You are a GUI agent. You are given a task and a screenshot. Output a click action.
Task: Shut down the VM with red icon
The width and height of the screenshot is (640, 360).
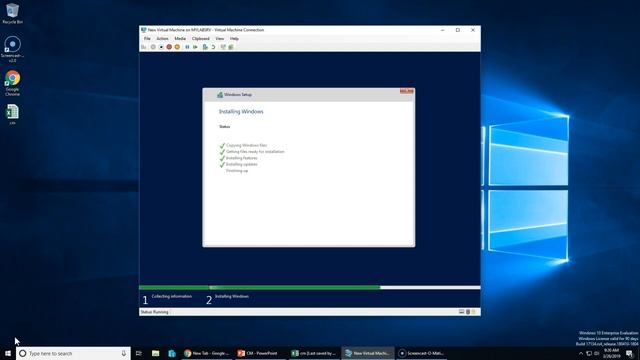pyautogui.click(x=169, y=47)
